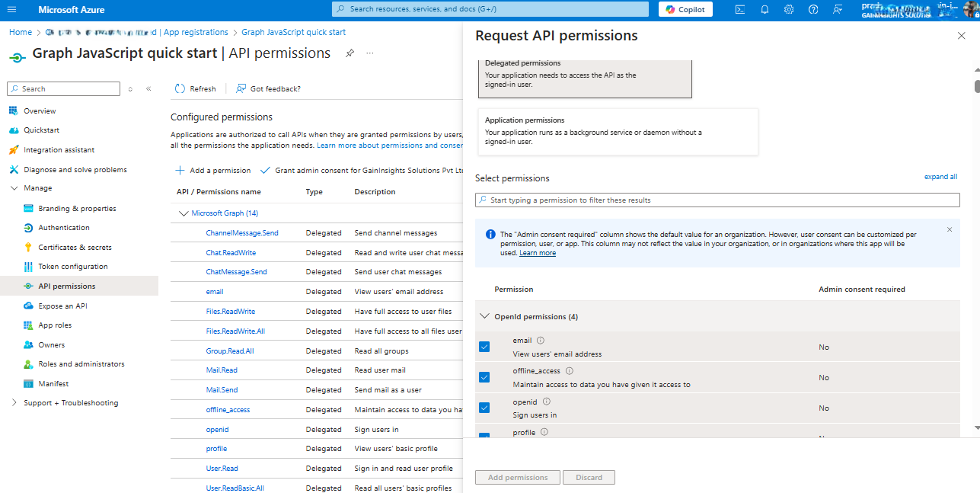980x493 pixels.
Task: Disable the openid permission checkbox
Action: coord(484,407)
